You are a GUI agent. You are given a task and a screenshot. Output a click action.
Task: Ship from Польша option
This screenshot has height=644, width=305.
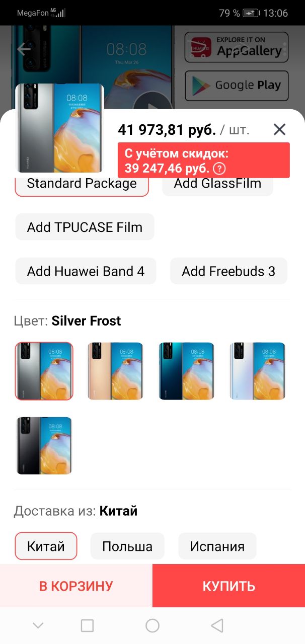tap(127, 546)
